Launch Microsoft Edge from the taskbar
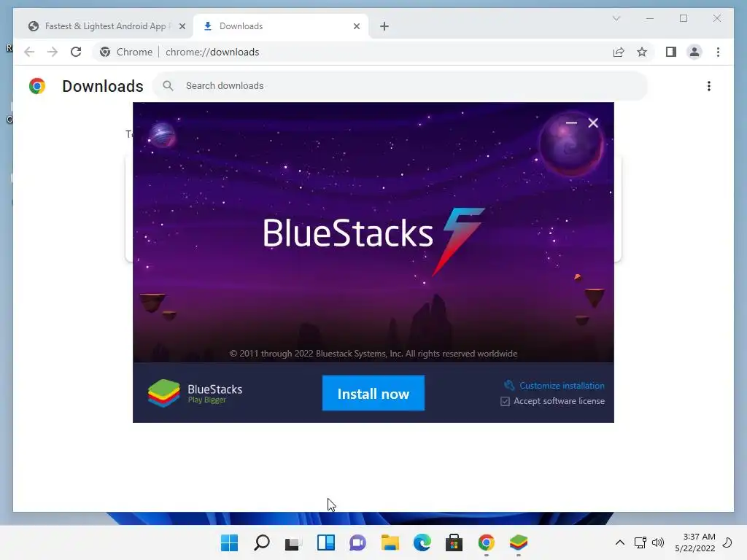 click(x=422, y=542)
